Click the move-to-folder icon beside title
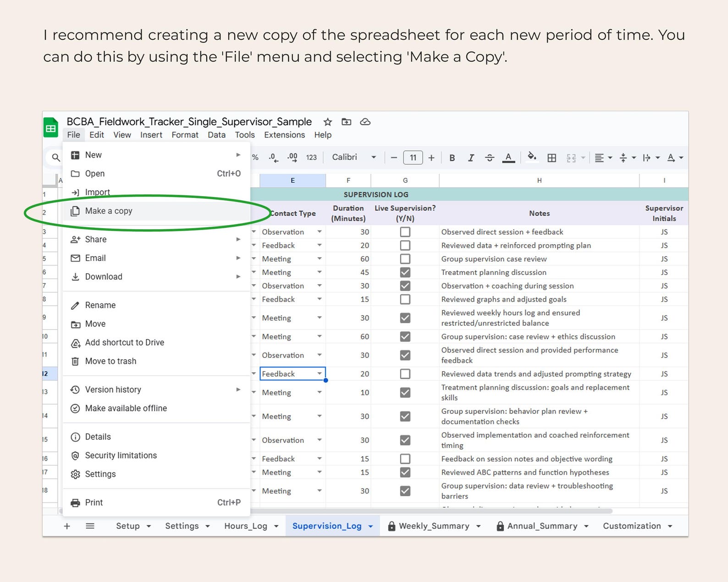 pos(347,122)
